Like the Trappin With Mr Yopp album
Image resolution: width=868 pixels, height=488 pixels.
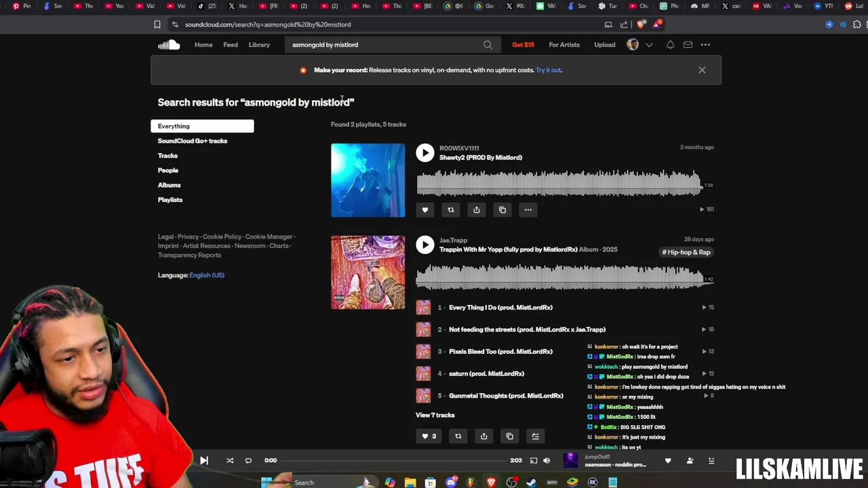tap(429, 436)
